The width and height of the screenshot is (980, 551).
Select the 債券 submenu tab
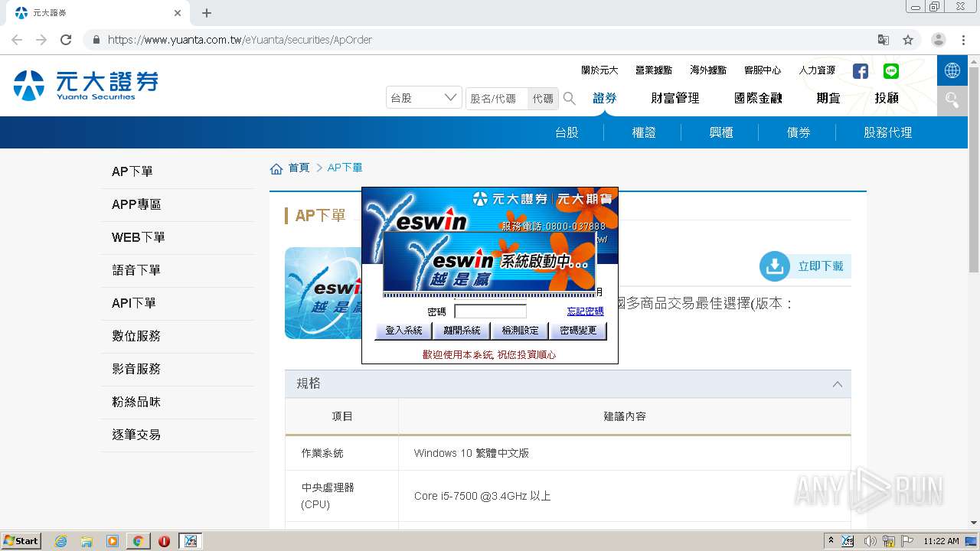(x=799, y=132)
